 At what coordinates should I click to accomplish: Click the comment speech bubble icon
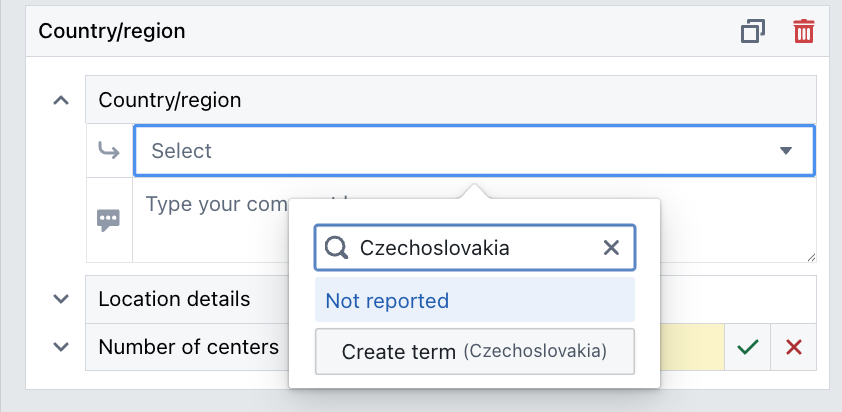[109, 220]
